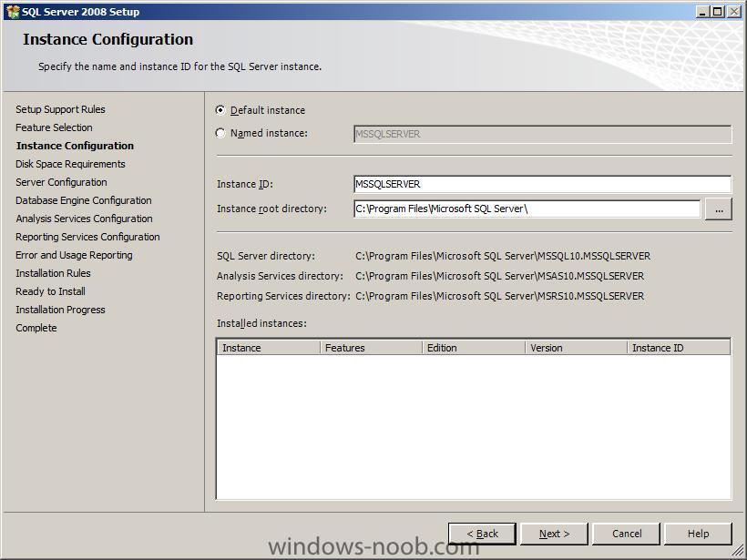The width and height of the screenshot is (747, 560).
Task: Open the browse button for root directory
Action: [719, 209]
